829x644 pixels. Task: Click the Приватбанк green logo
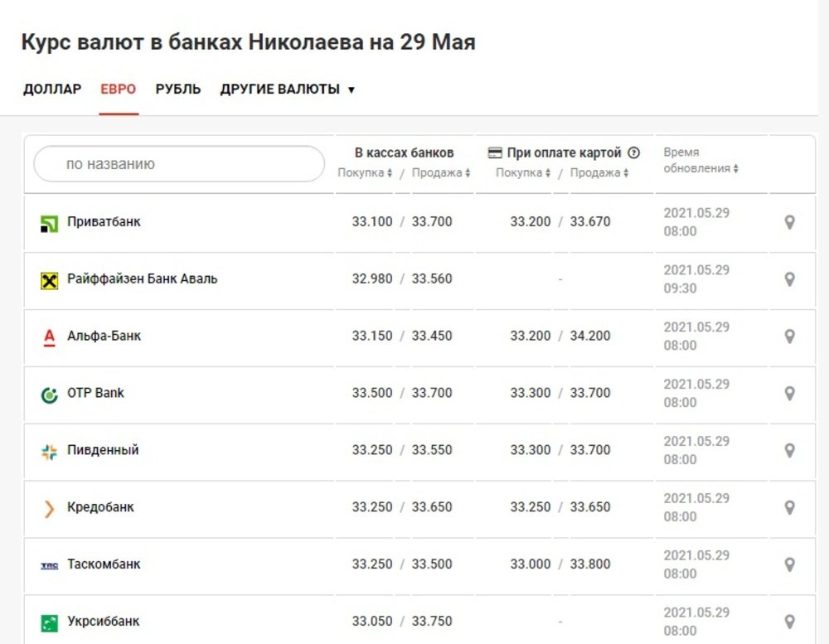click(x=49, y=224)
